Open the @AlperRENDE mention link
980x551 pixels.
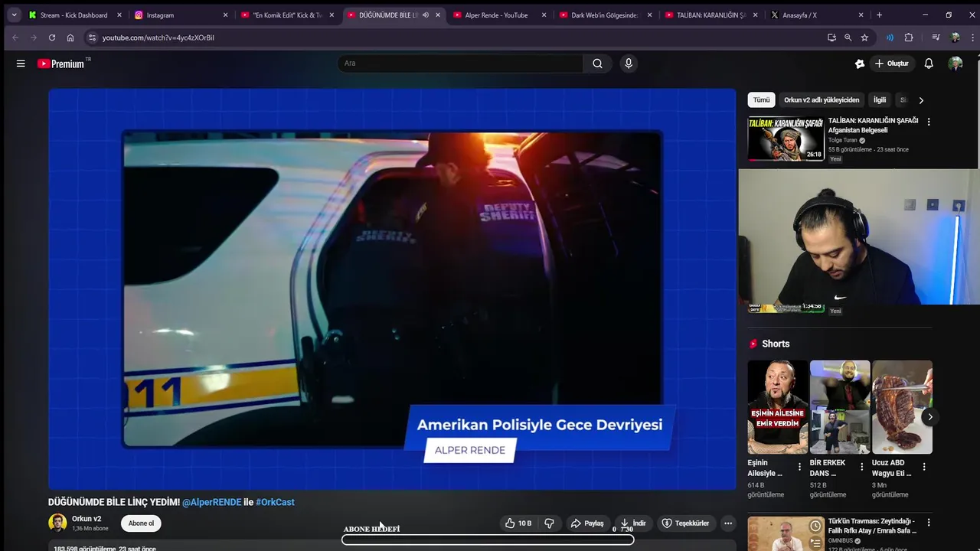tap(211, 502)
